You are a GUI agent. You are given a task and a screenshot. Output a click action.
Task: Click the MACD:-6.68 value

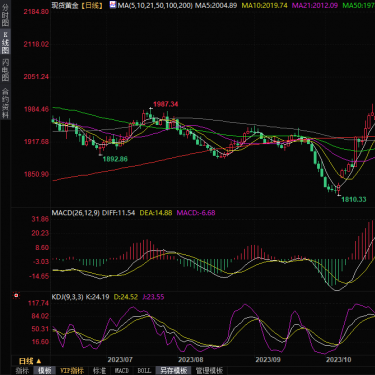coord(196,213)
